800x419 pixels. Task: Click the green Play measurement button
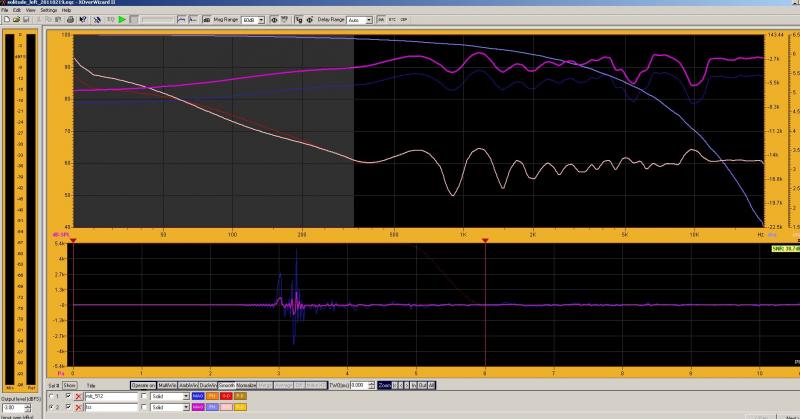click(x=122, y=19)
